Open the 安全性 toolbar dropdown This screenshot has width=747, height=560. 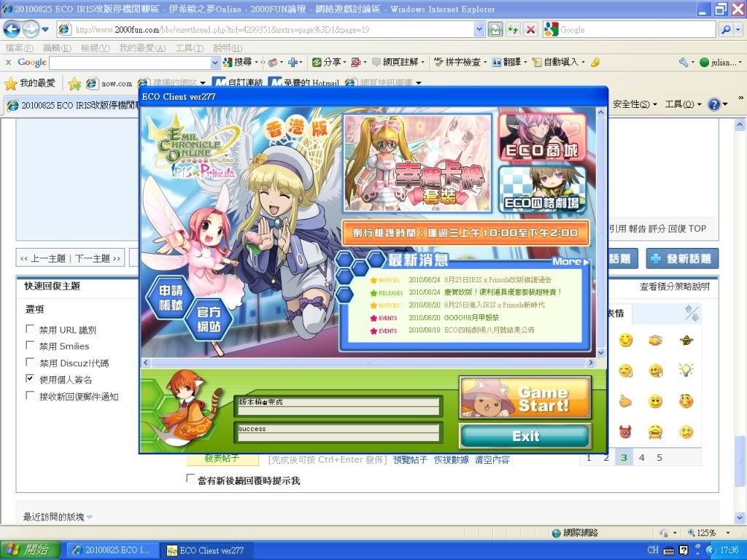point(635,104)
